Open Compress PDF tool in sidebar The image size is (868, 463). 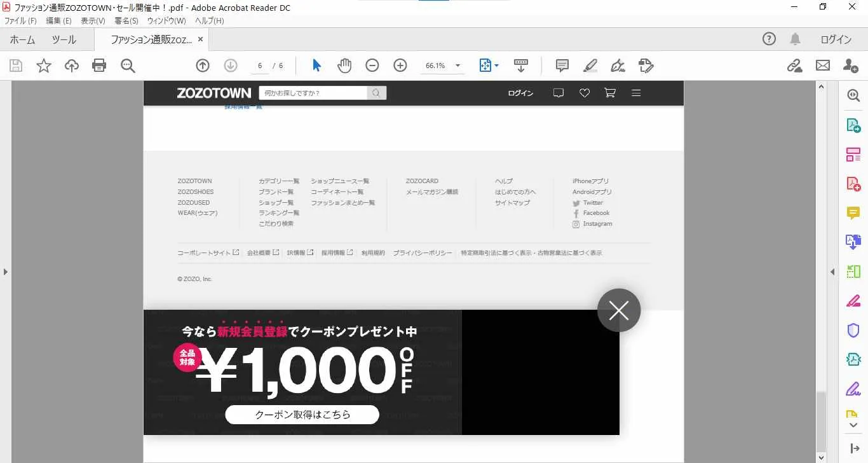853,359
